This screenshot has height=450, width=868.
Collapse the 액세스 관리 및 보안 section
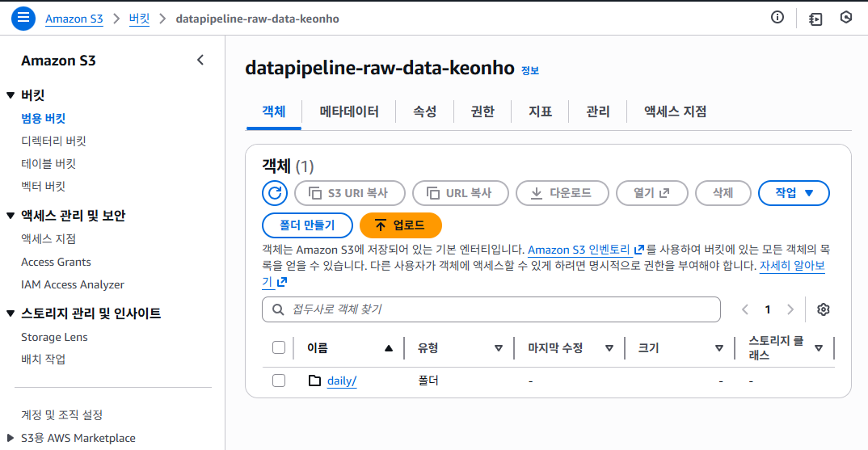11,216
